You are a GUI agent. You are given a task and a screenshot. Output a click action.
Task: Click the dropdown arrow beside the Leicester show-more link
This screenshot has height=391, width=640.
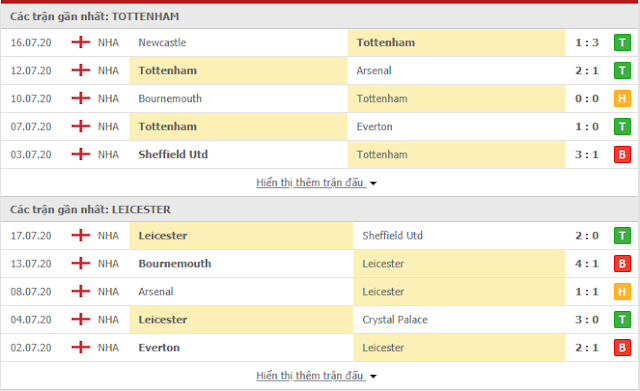pos(373,376)
